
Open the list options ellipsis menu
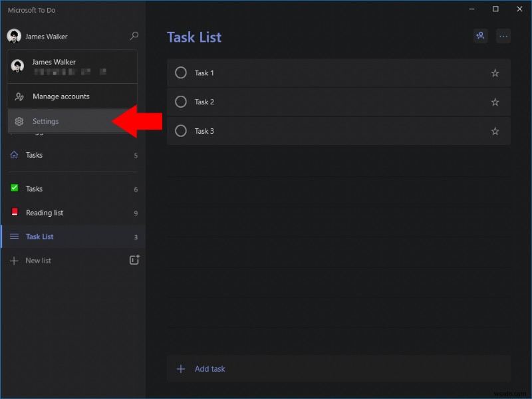503,37
